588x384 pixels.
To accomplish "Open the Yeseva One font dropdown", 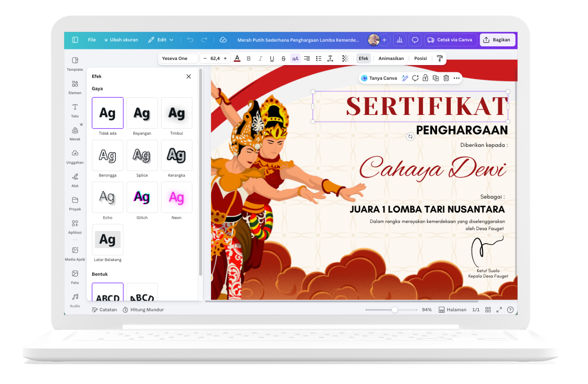I will [178, 58].
